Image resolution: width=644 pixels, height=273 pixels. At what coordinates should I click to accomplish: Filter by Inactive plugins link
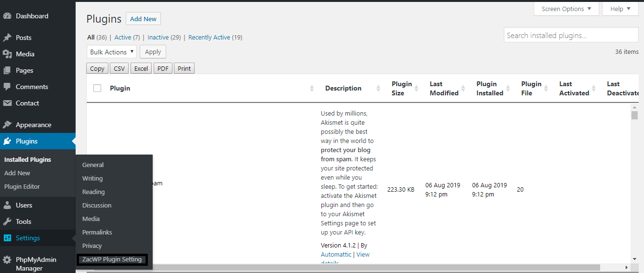[164, 37]
